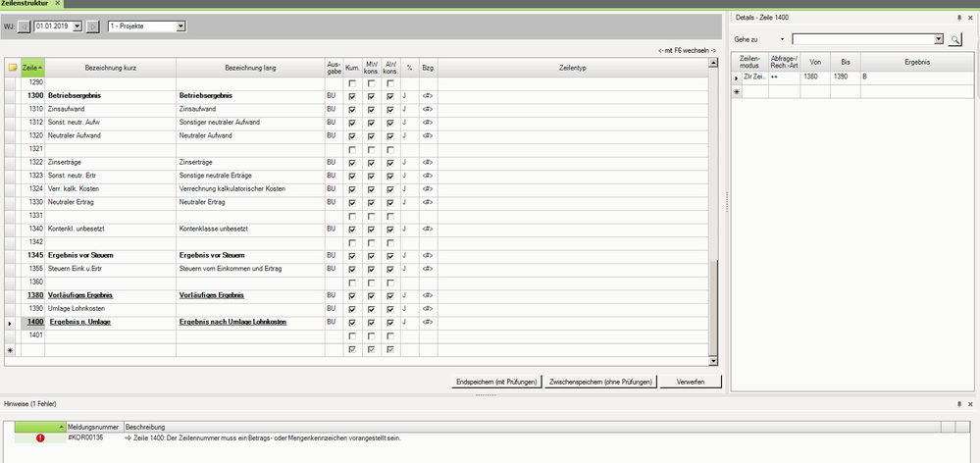Click scroll-down arrow of the row table scrollbar
980x463 pixels.
[713, 362]
